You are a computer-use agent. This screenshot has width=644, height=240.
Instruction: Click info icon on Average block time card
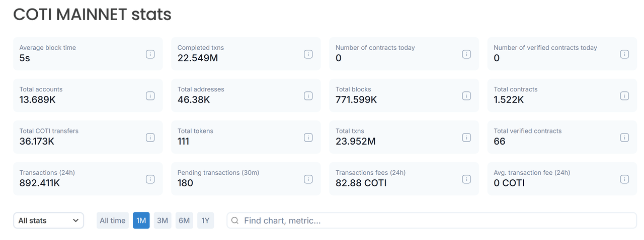[x=150, y=54]
